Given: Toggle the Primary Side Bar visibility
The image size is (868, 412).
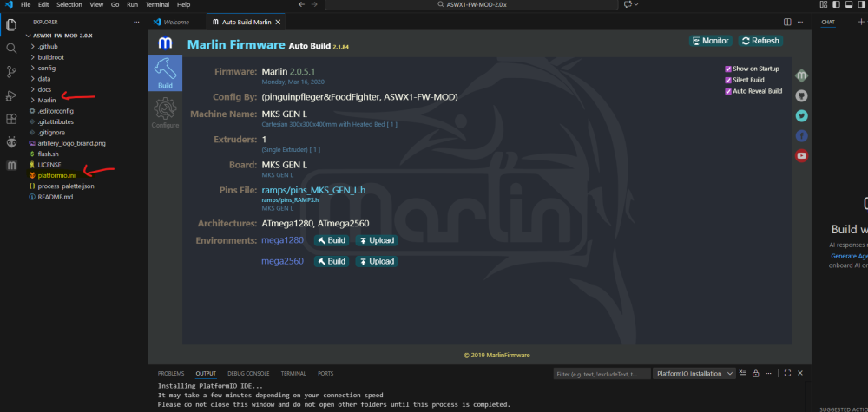Looking at the screenshot, I should pyautogui.click(x=837, y=4).
